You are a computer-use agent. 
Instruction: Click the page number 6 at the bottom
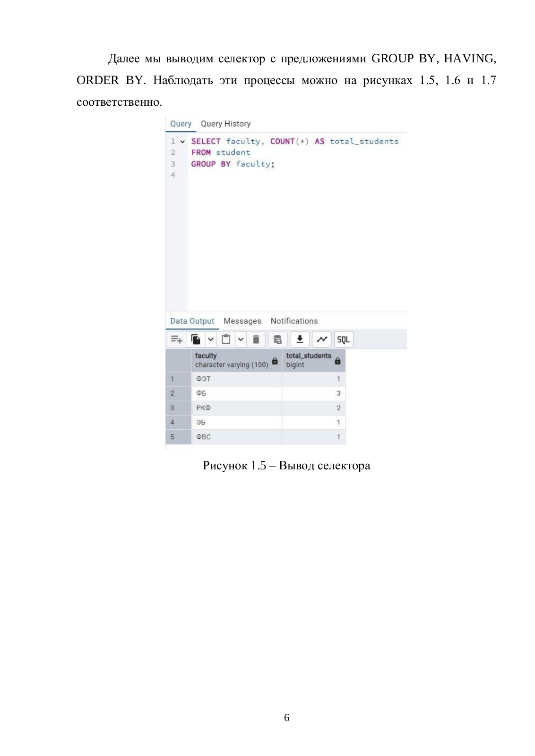click(x=286, y=718)
